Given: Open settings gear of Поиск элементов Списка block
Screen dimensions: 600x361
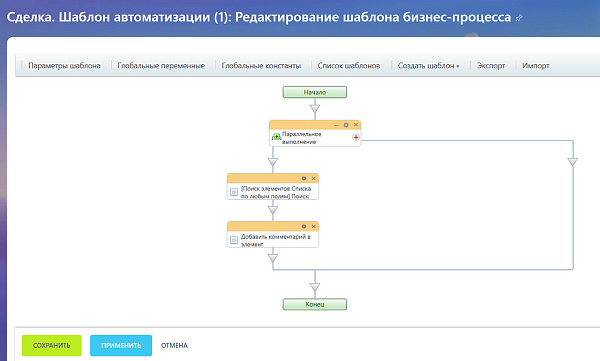Looking at the screenshot, I should (304, 178).
